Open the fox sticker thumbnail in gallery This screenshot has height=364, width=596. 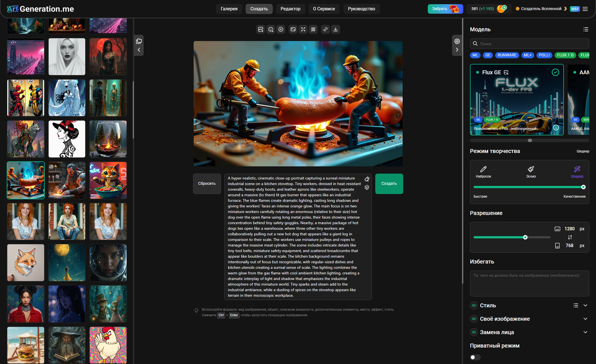click(x=26, y=263)
